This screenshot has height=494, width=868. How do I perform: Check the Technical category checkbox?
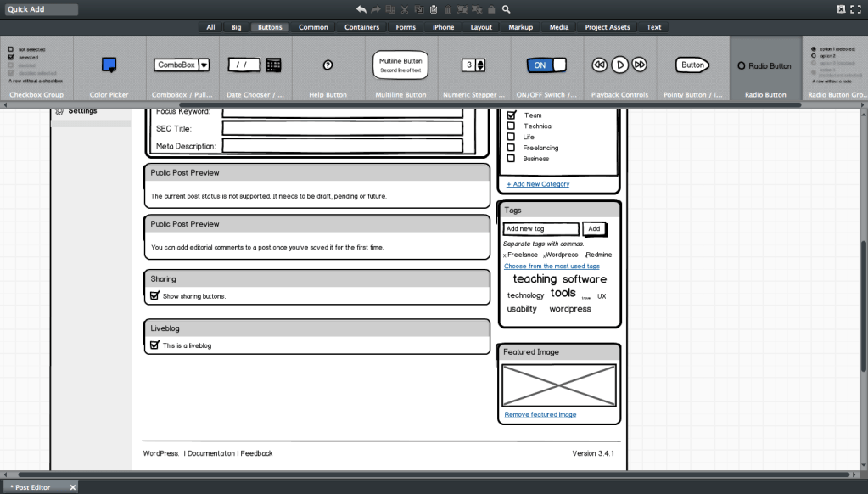coord(512,125)
